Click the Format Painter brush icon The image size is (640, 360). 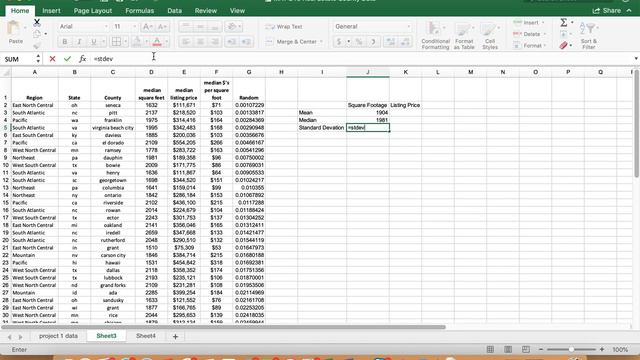point(37,45)
